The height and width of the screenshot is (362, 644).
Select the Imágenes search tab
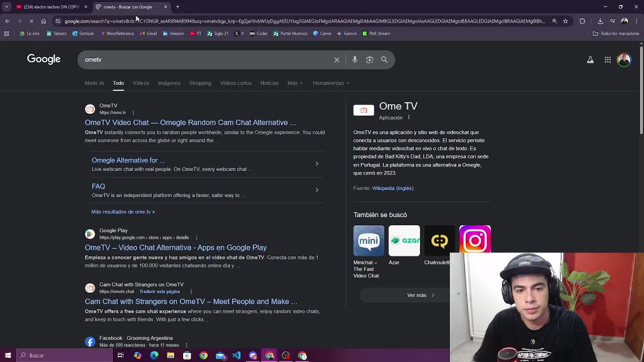point(169,83)
